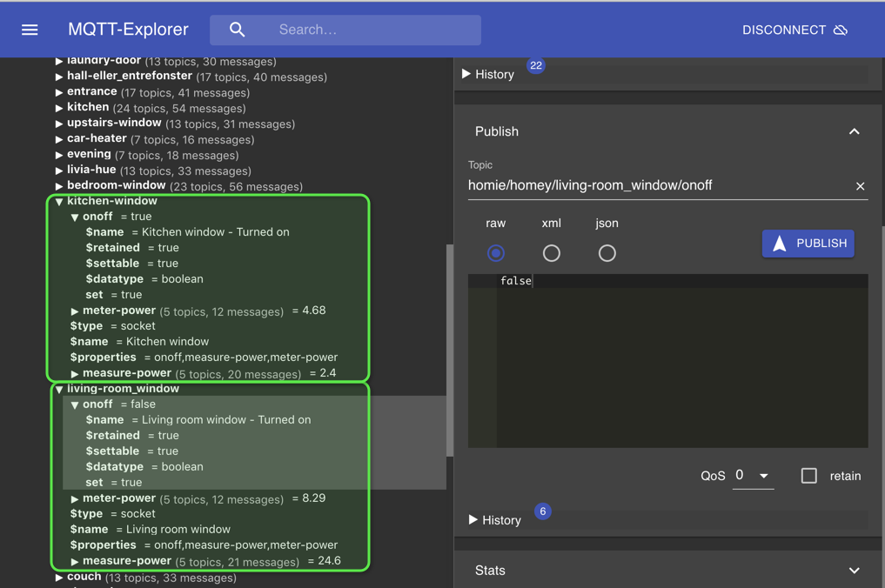Expand the entrance topic arrow
The image size is (885, 588).
[x=59, y=92]
